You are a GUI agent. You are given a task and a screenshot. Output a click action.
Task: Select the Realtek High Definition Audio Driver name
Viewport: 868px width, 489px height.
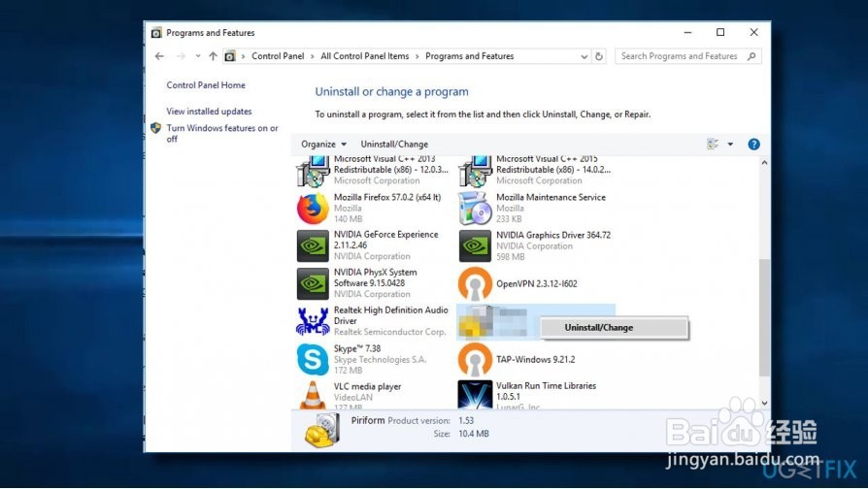click(x=391, y=316)
